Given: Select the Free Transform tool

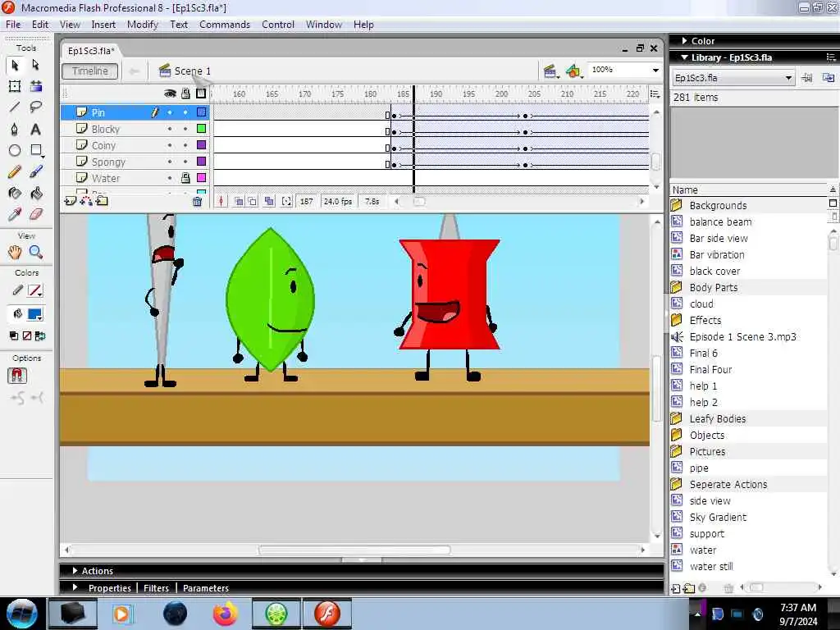Looking at the screenshot, I should [x=15, y=86].
